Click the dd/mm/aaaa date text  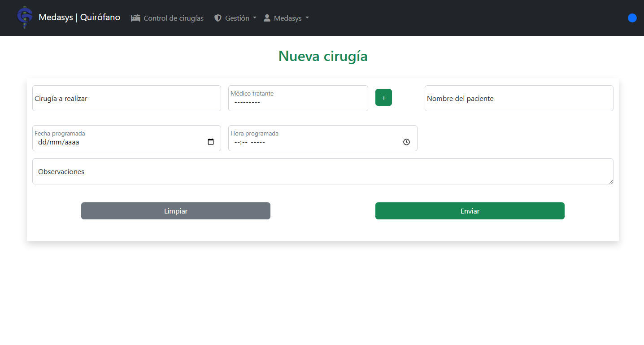(x=59, y=143)
